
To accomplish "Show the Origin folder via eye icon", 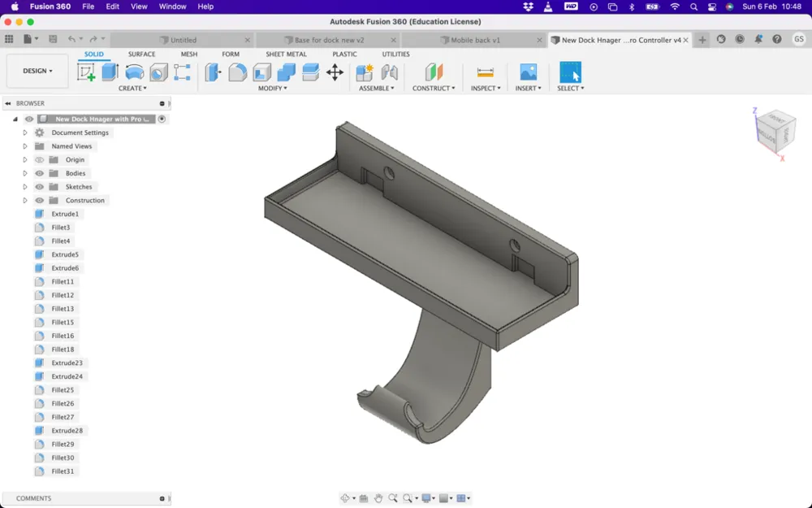I will tap(39, 160).
